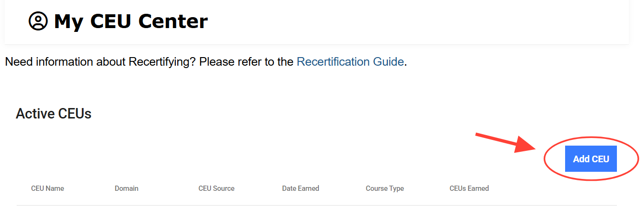This screenshot has width=644, height=207.
Task: Sort by the Domain column header
Action: [x=126, y=188]
